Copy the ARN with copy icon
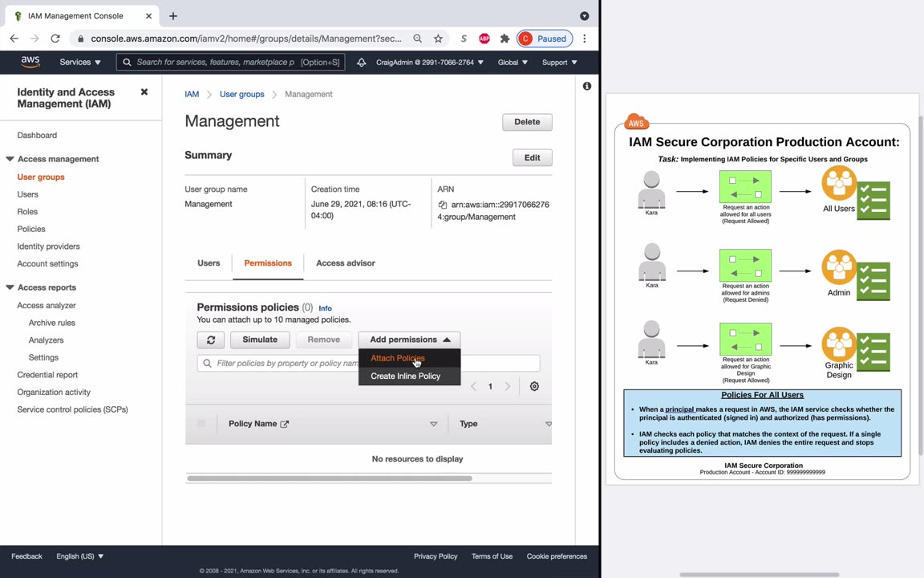This screenshot has width=924, height=578. coord(443,205)
